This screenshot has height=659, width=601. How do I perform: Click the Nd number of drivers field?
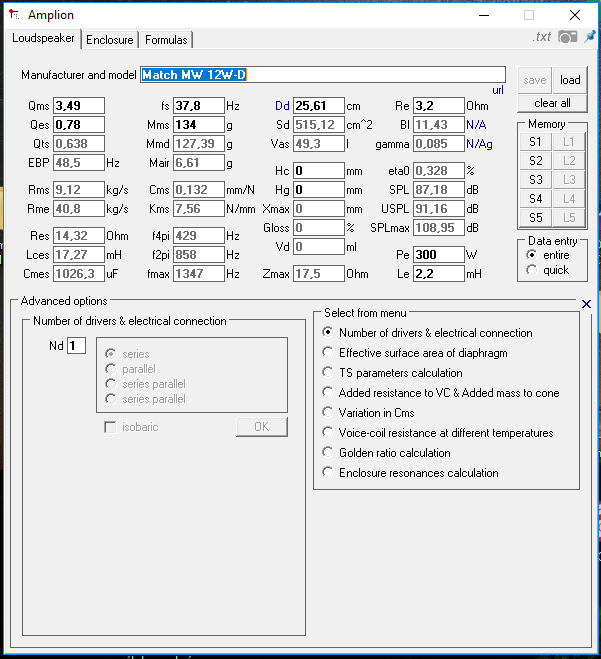tap(76, 346)
